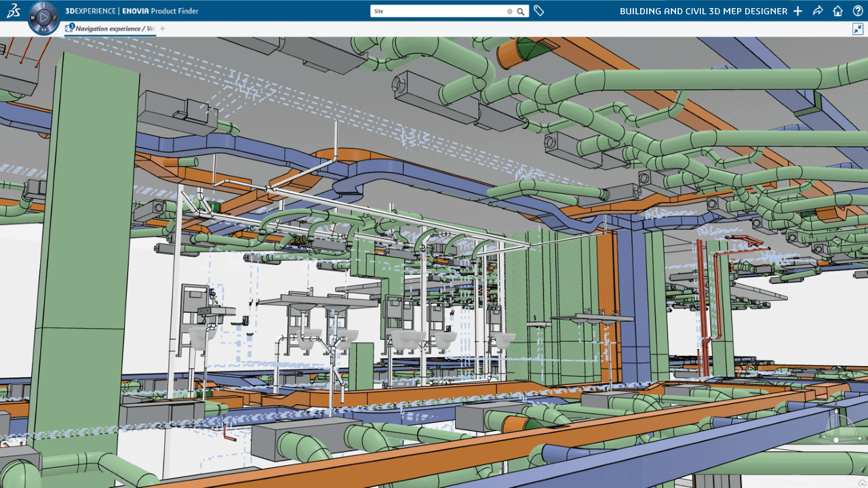Click the plus Add icon in top bar
Image resolution: width=868 pixels, height=488 pixels.
pos(797,11)
